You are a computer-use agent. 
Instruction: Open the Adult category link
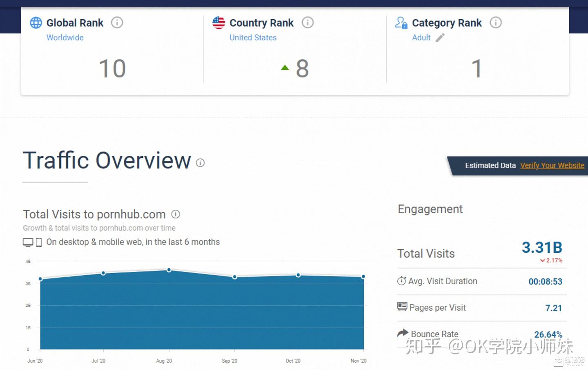421,38
